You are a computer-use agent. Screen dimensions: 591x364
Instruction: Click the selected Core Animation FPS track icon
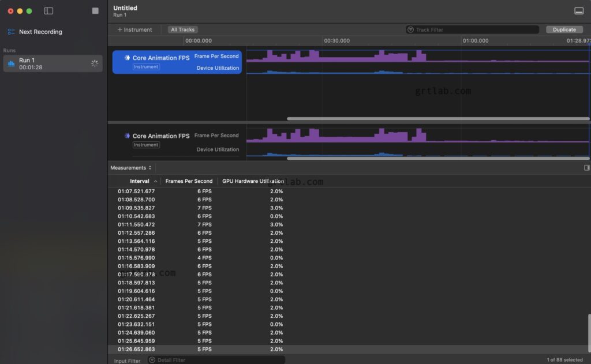[x=127, y=58]
